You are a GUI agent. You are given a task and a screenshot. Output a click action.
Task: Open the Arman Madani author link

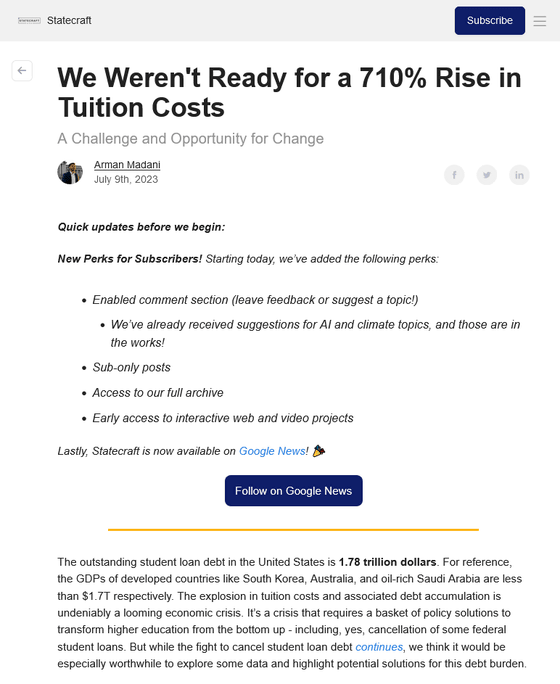coord(127,164)
